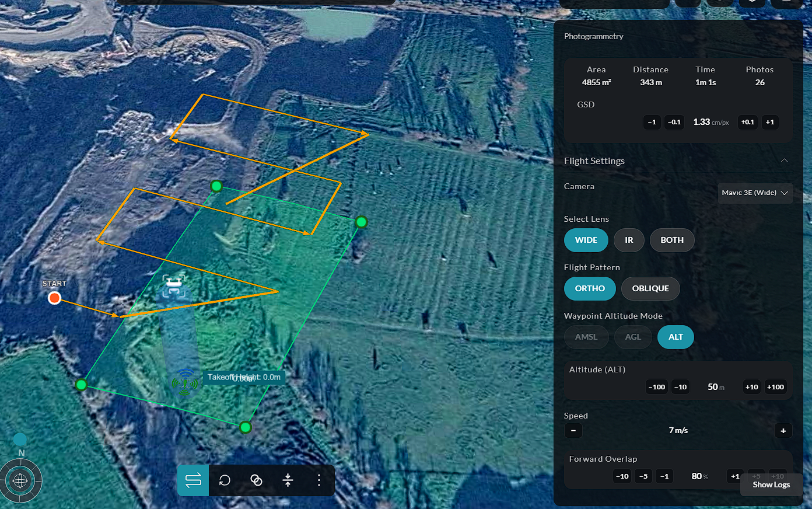Select the bottom-left green polygon vertex

pyautogui.click(x=81, y=385)
